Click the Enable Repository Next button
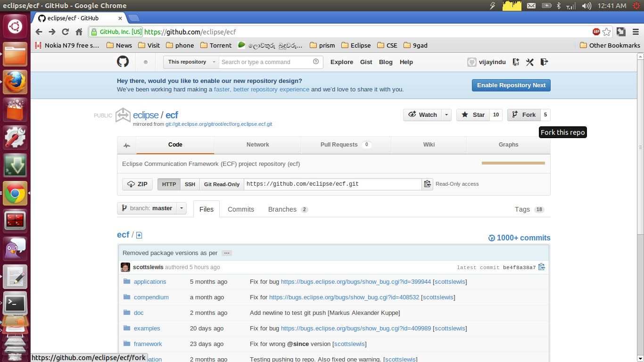 pyautogui.click(x=511, y=85)
